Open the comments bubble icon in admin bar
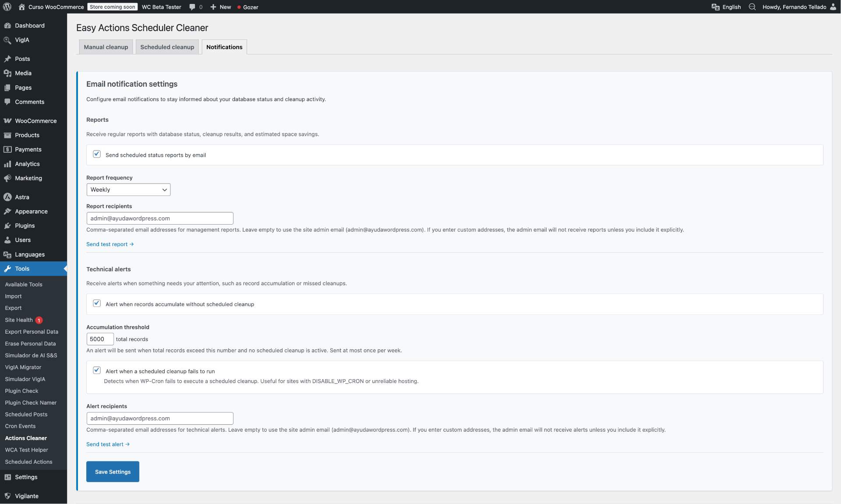Image resolution: width=841 pixels, height=504 pixels. 192,7
